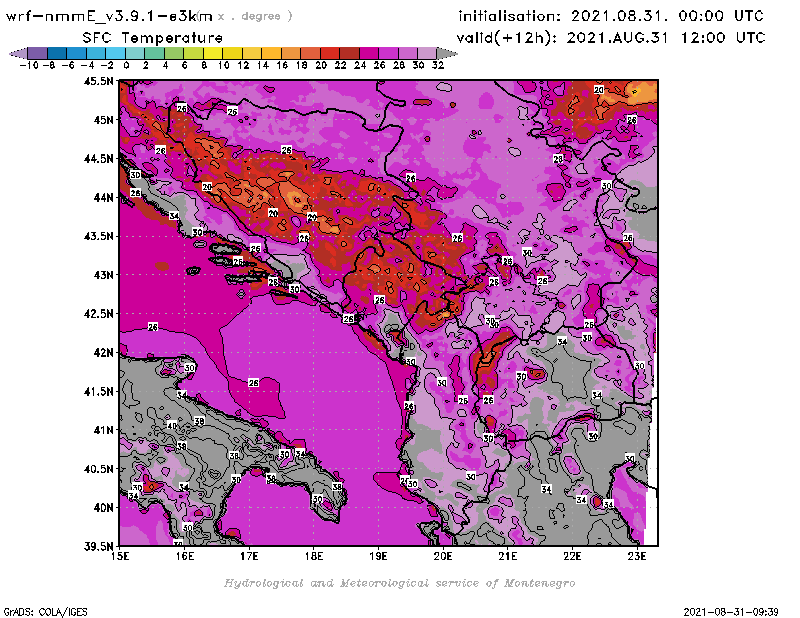Pick the legend swatch between 14 and 16
Screen dimensions: 800x618
(271, 53)
